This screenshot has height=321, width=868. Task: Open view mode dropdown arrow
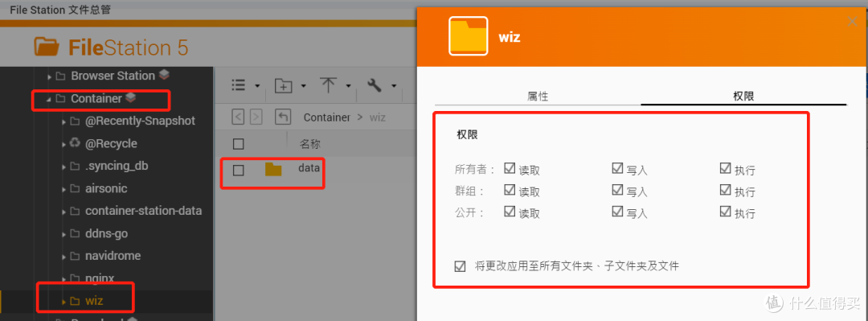257,86
